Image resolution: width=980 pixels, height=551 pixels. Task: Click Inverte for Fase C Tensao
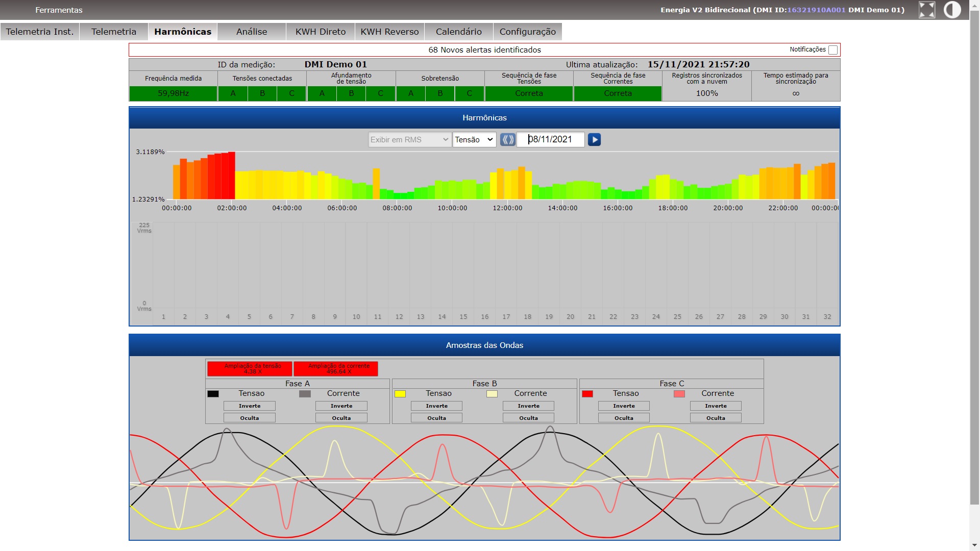coord(624,406)
